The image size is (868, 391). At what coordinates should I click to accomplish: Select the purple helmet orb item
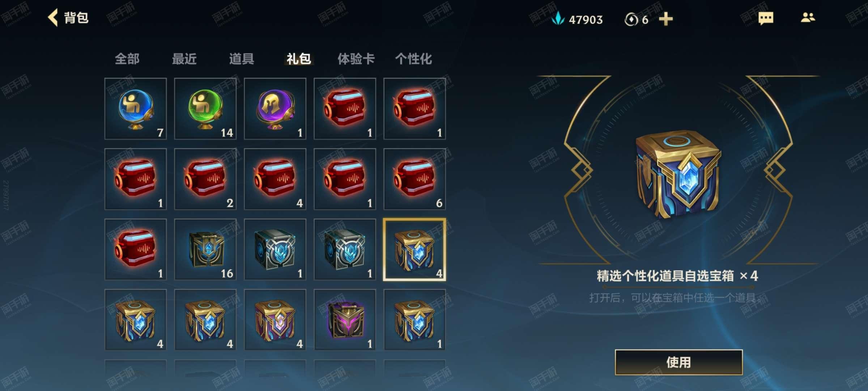pyautogui.click(x=275, y=109)
